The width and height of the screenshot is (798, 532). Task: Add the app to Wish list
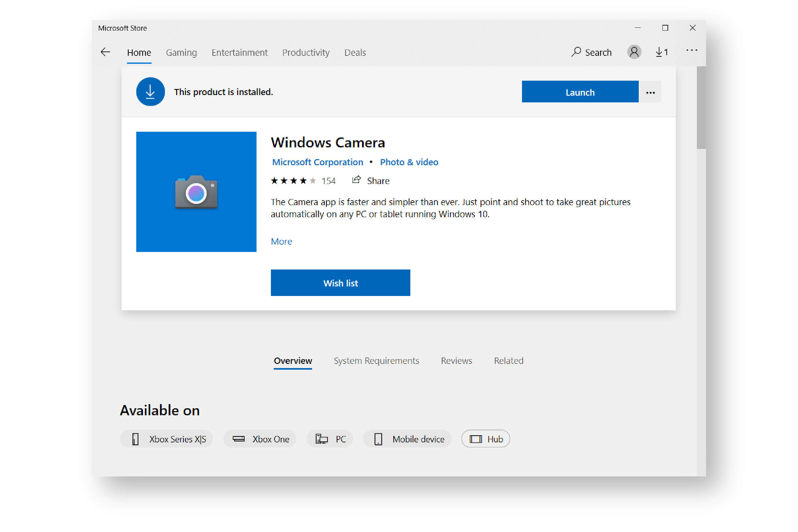[340, 283]
